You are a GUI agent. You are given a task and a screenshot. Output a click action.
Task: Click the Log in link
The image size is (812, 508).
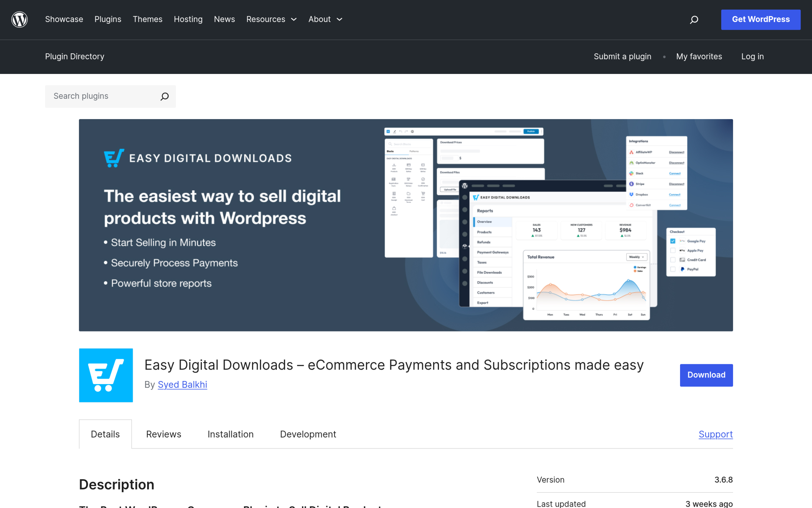click(752, 57)
